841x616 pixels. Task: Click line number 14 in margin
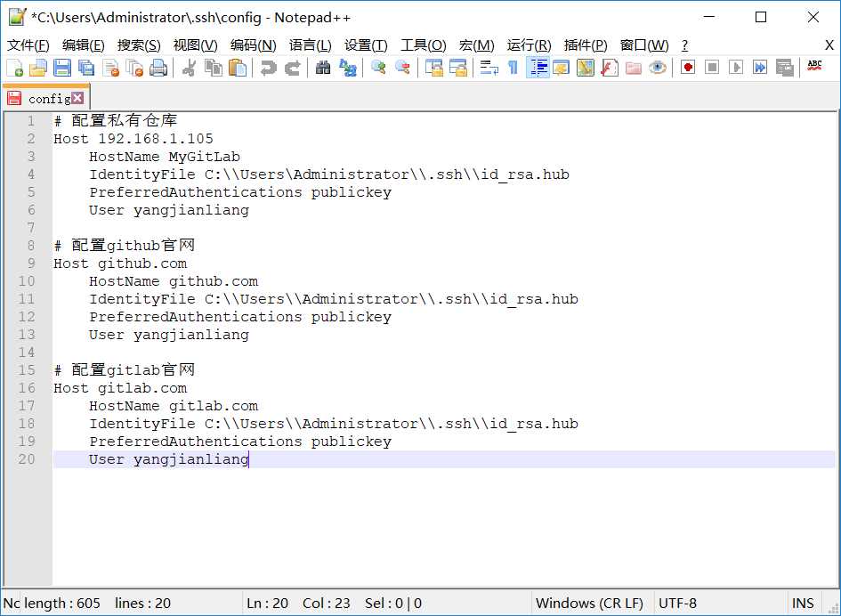[27, 353]
